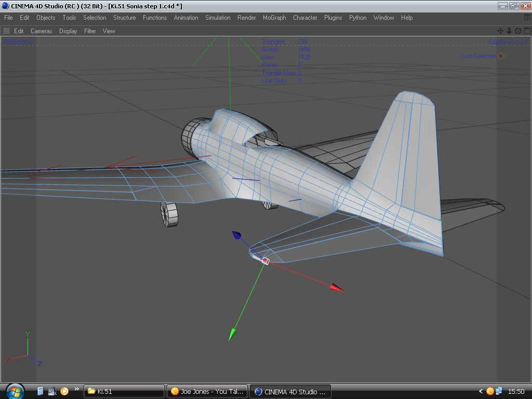Open the Structure menu
The image size is (532, 399).
pyautogui.click(x=124, y=18)
